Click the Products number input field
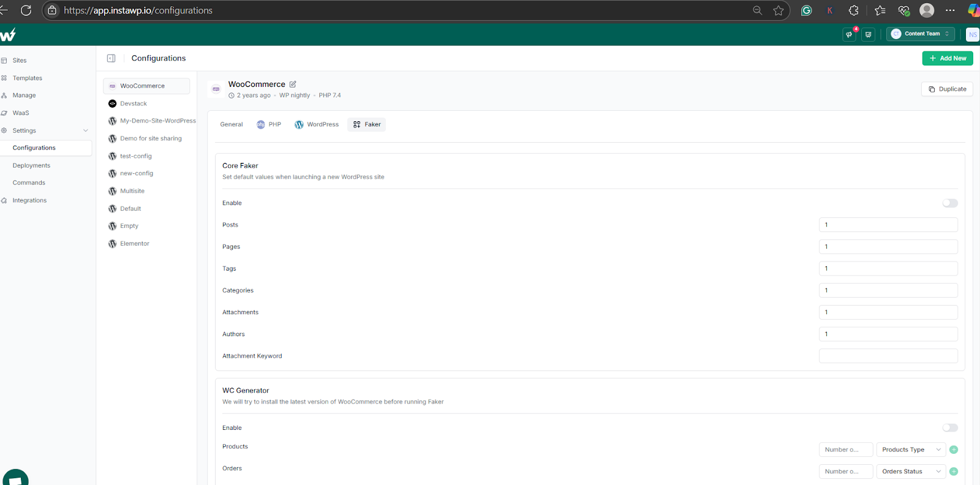Viewport: 980px width, 485px height. point(846,449)
